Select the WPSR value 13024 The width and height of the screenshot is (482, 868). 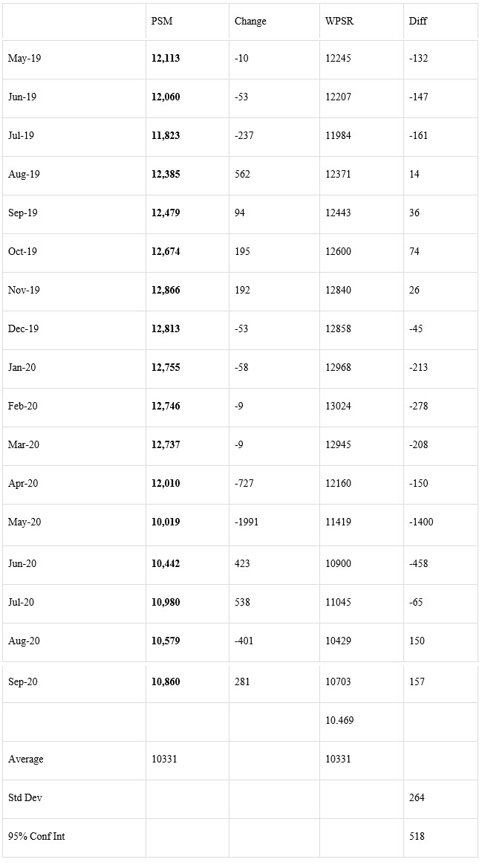tap(338, 406)
